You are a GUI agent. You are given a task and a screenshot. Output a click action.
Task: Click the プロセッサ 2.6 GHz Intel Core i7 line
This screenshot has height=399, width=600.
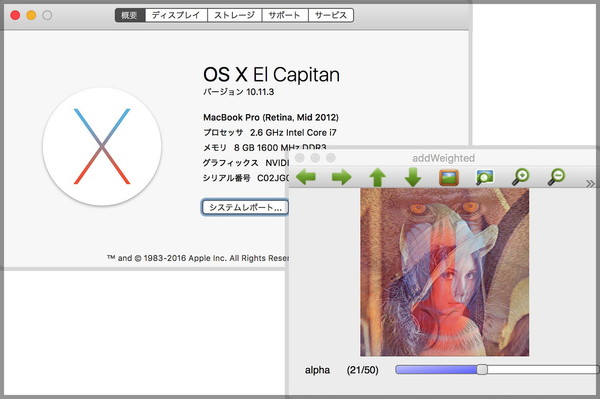(270, 133)
